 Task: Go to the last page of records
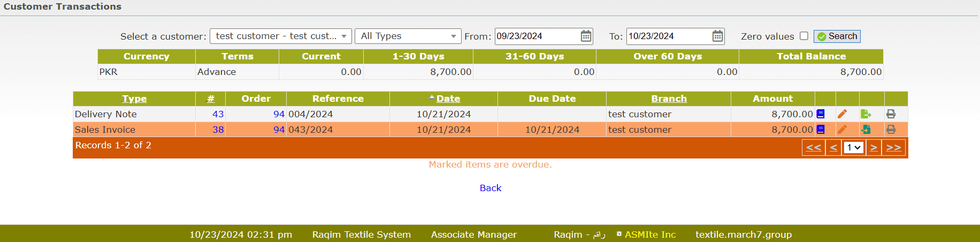(x=893, y=148)
